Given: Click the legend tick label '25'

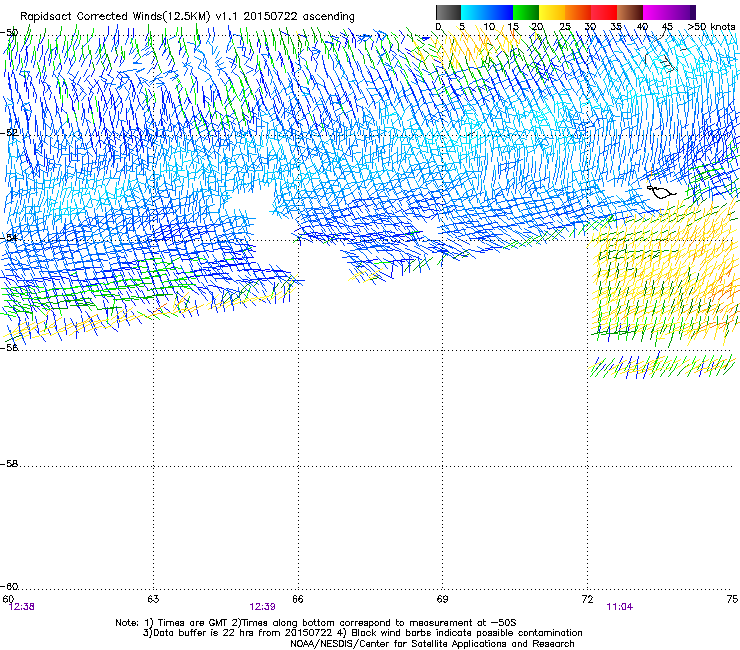Looking at the screenshot, I should 565,27.
